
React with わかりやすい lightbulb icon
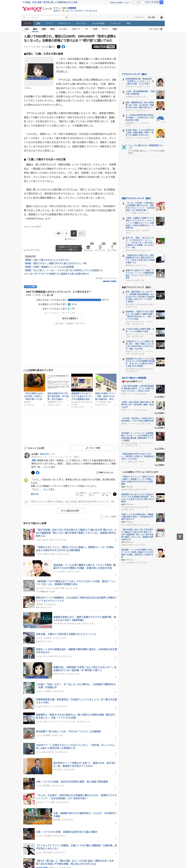coord(100,247)
